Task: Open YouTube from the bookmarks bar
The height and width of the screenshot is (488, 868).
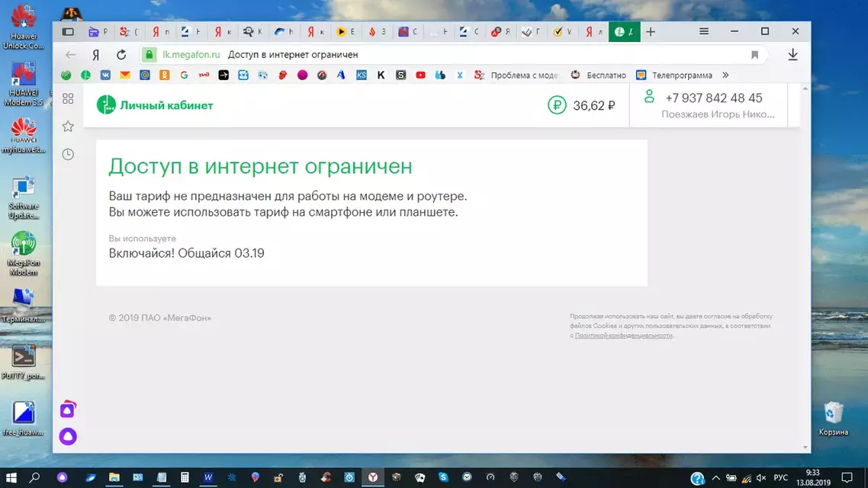Action: (x=420, y=75)
